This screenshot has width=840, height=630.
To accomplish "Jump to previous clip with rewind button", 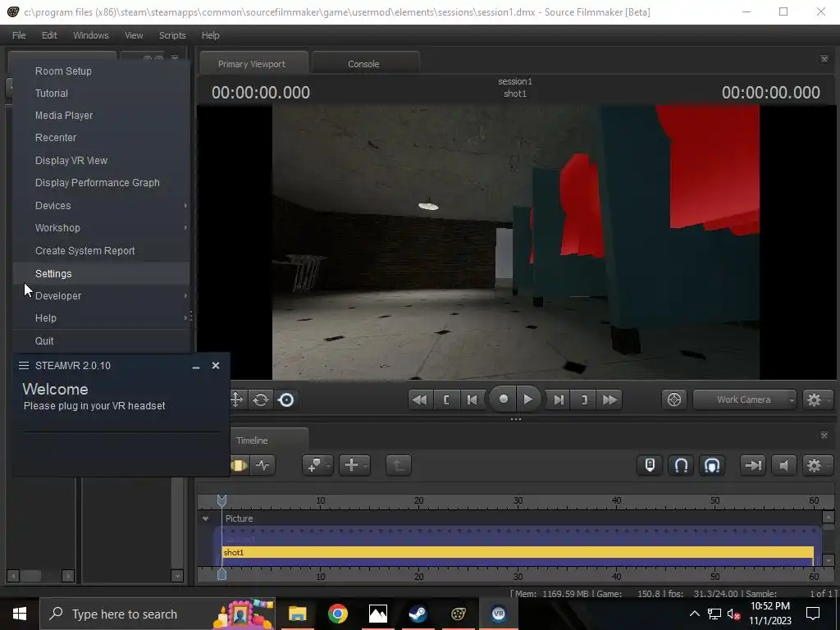I will [x=420, y=399].
